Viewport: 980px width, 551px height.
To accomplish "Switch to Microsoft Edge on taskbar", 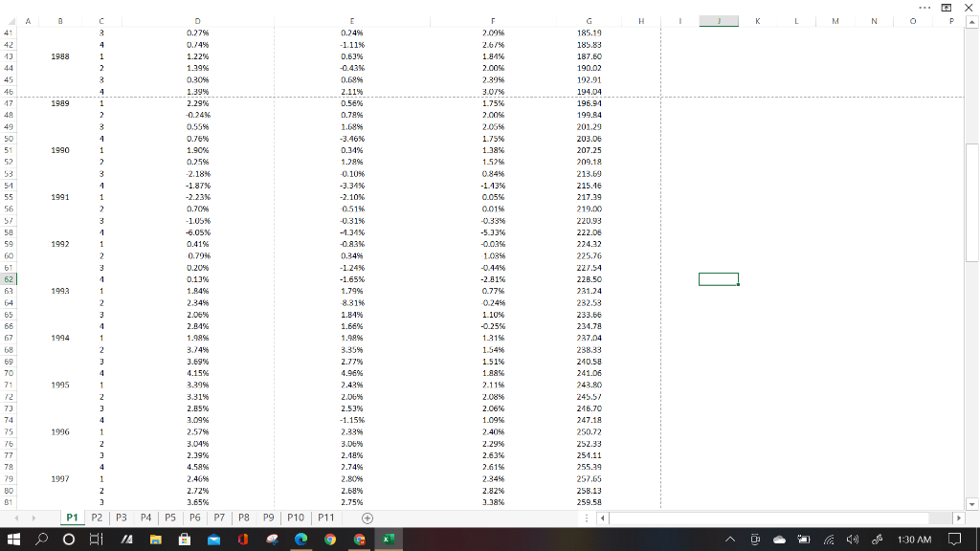I will [301, 540].
